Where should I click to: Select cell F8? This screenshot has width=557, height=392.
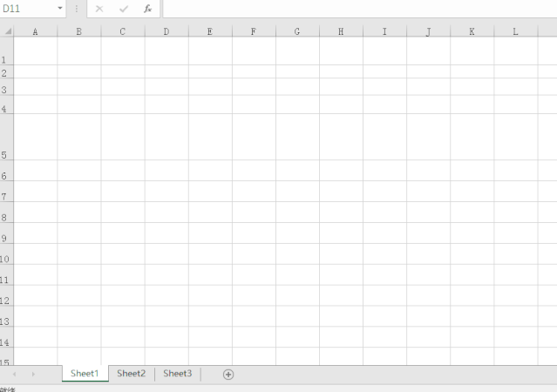point(254,213)
